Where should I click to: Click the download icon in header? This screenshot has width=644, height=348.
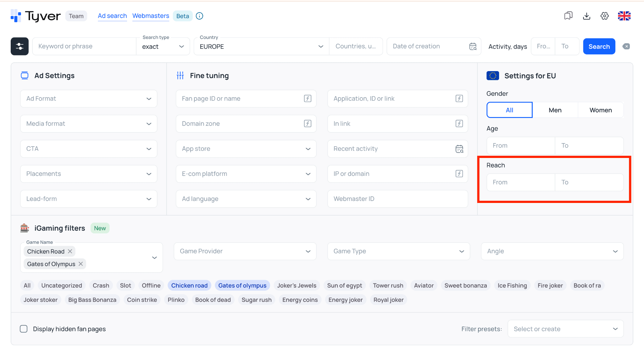pos(586,16)
